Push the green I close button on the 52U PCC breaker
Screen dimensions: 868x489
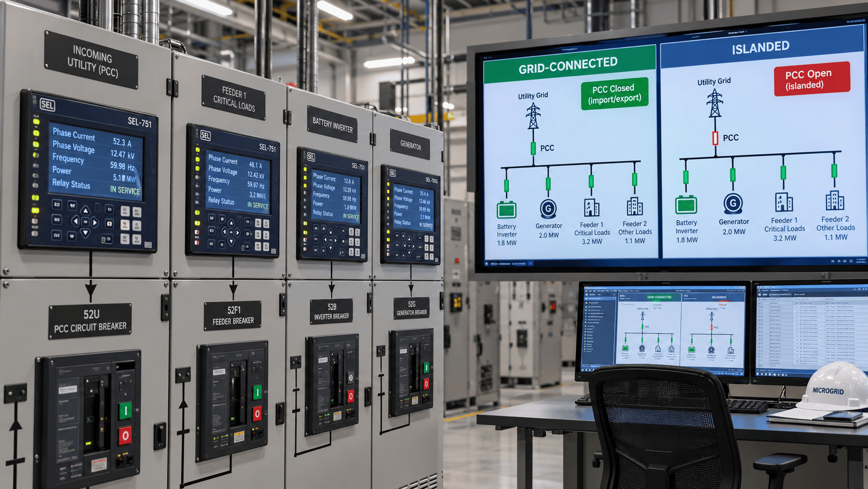pyautogui.click(x=125, y=411)
